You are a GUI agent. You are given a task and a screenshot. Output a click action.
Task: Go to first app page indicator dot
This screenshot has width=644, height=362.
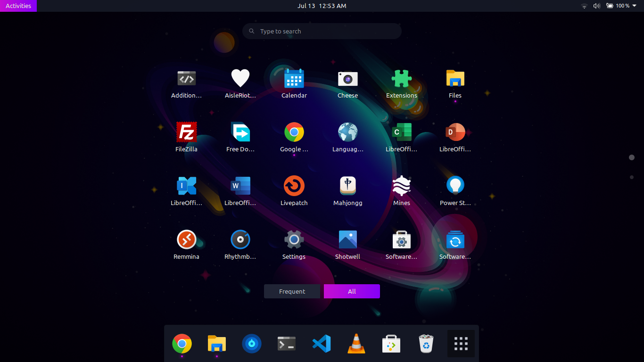(x=632, y=157)
